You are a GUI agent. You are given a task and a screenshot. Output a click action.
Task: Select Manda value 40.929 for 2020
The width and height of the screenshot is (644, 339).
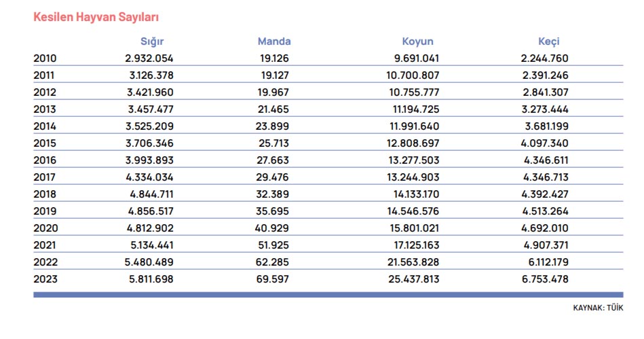[272, 228]
